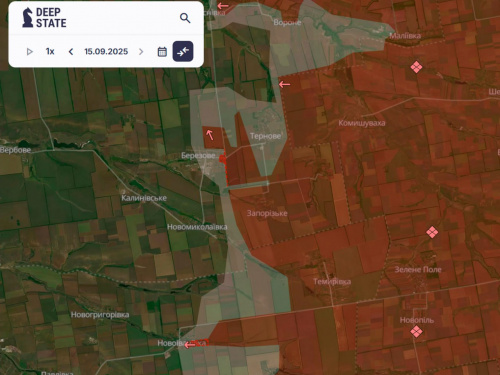Start timeline playback with play button
This screenshot has height=375, width=500.
pyautogui.click(x=30, y=52)
